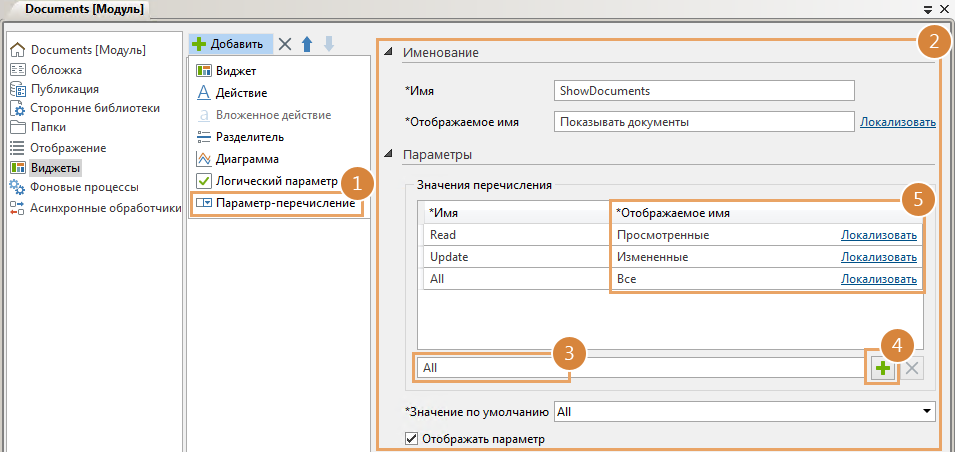Switch to the Documents [Модуль] tab
Screen dimensions: 955x452
[x=77, y=10]
